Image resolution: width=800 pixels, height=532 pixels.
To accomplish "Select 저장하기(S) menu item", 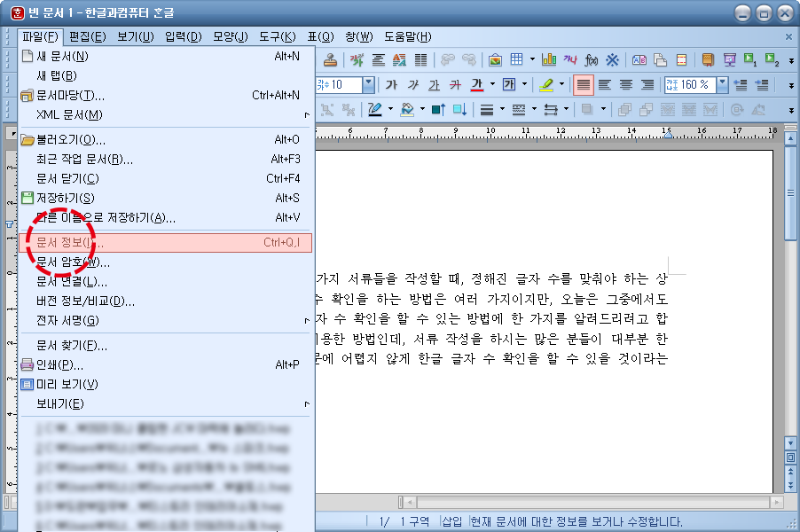I will [165, 198].
